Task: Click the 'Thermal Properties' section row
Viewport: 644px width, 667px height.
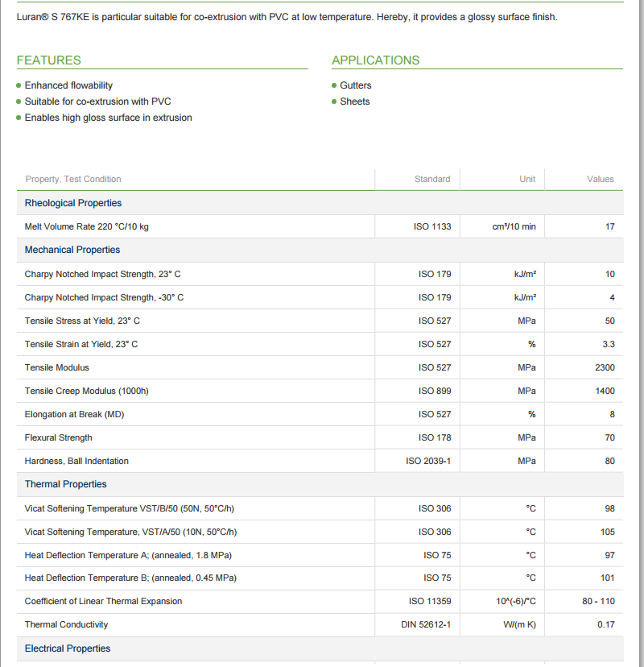Action: 320,484
